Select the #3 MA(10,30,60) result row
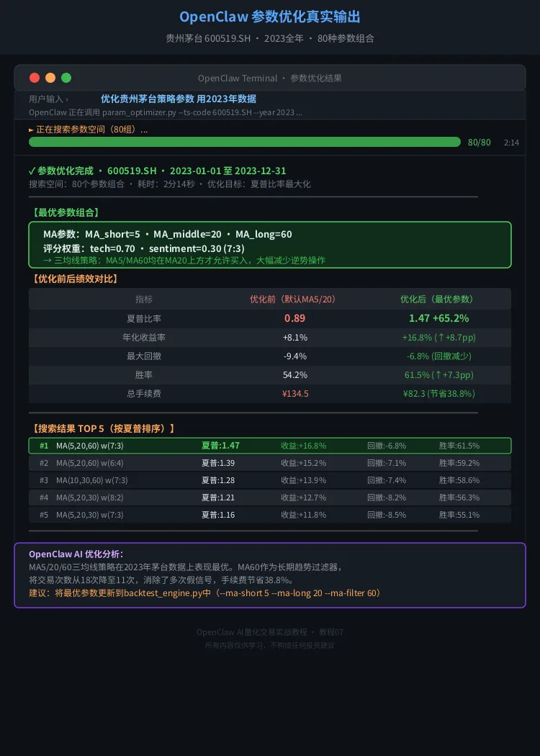 point(270,480)
